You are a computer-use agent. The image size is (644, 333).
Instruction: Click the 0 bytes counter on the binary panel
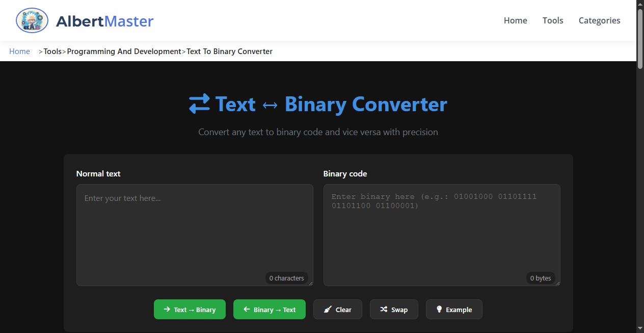coord(541,278)
